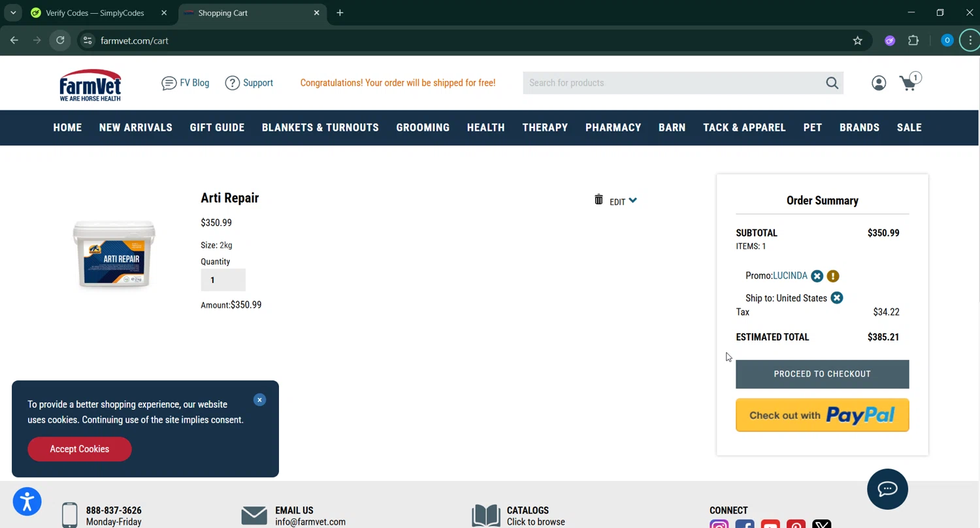Open the FV Blog chat-bubble link
Image resolution: width=980 pixels, height=528 pixels.
click(186, 83)
